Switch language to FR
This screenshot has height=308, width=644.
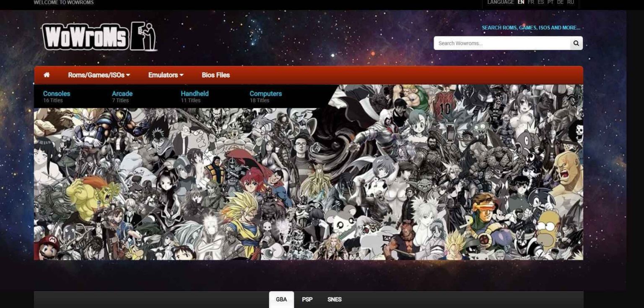coord(531,3)
